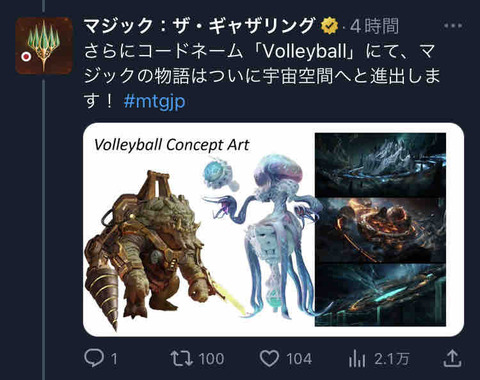The width and height of the screenshot is (480, 380).
Task: Open the reply speech bubble icon
Action: coord(94,358)
